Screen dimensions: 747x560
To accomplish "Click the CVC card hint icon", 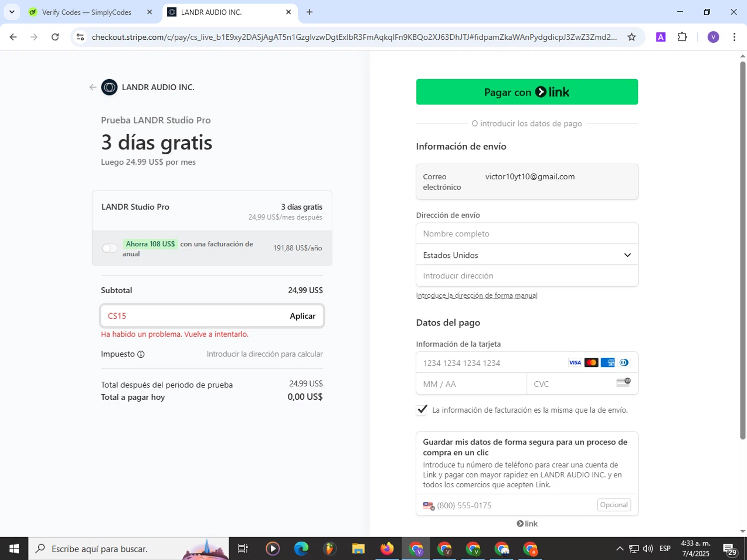I will [x=623, y=382].
